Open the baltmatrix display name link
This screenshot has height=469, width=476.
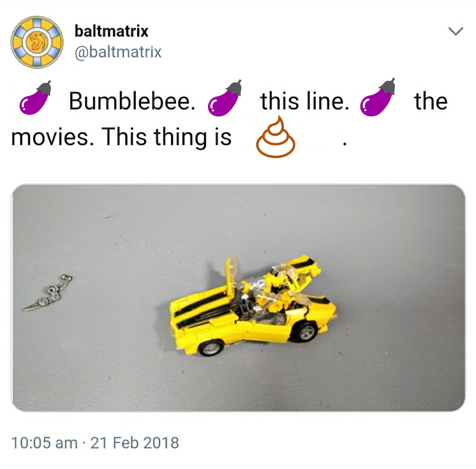[x=112, y=31]
